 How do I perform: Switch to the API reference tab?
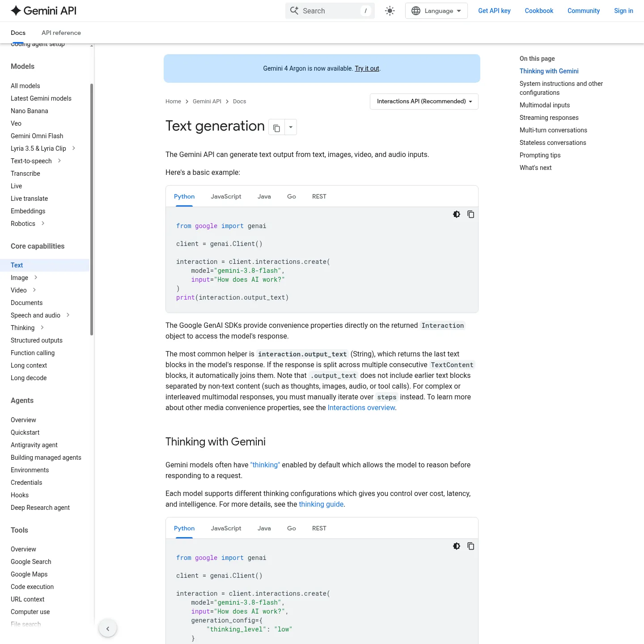(x=61, y=33)
